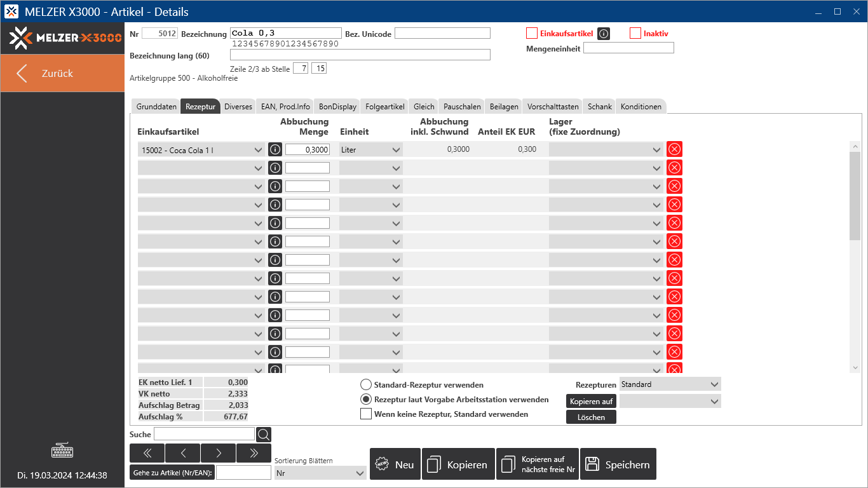Go to next article with right arrow
Image resolution: width=868 pixels, height=488 pixels.
(x=218, y=453)
